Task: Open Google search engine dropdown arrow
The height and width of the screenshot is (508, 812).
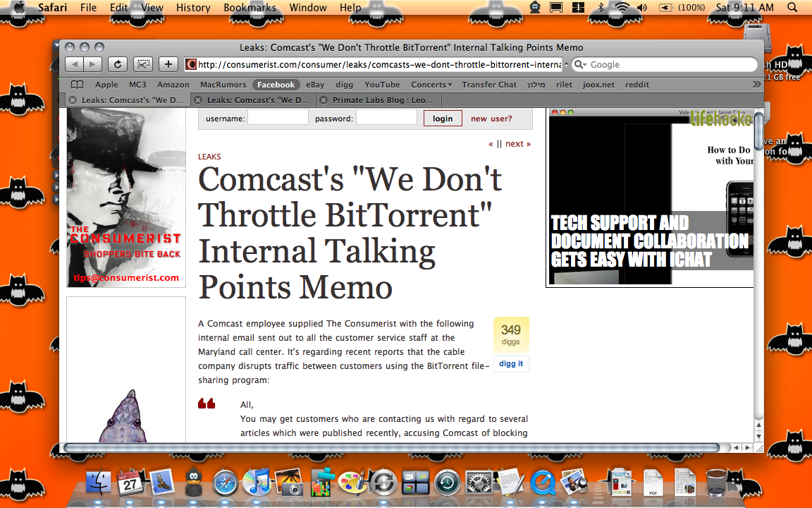Action: (x=581, y=65)
